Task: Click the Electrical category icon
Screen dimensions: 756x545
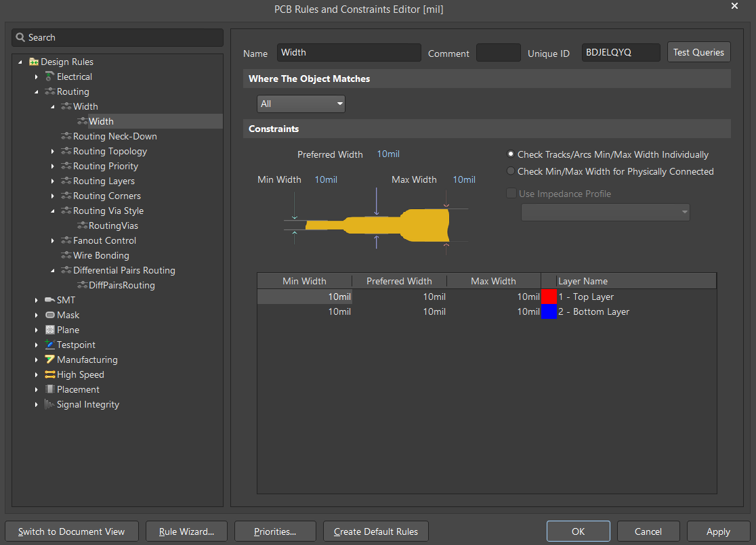Action: click(x=49, y=77)
